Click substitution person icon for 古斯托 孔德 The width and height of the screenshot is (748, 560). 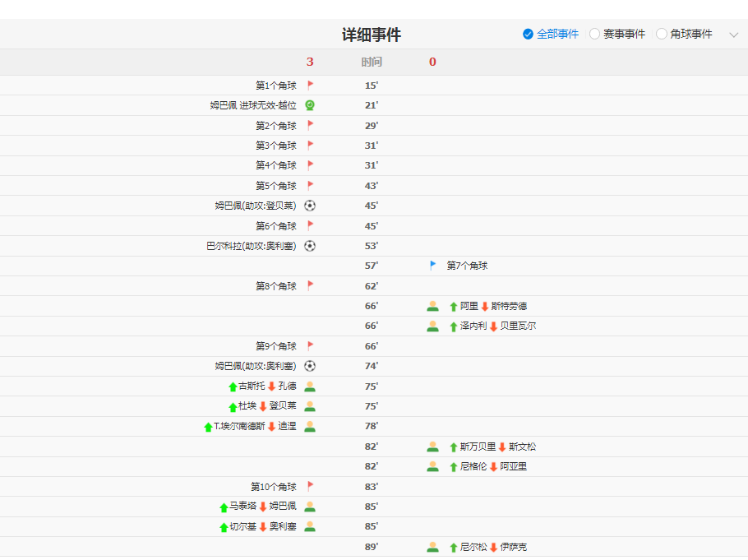coord(310,386)
